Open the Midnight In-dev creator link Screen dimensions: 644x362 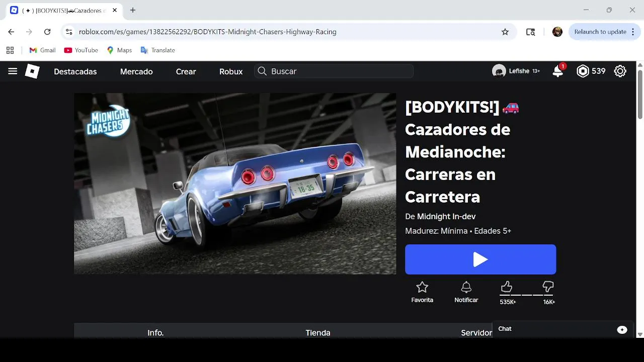(446, 216)
